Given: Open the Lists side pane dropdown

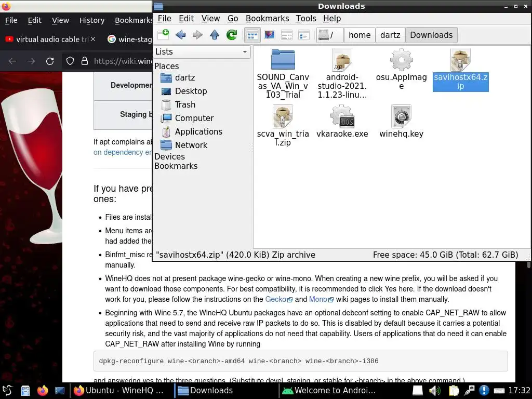Looking at the screenshot, I should tap(202, 52).
